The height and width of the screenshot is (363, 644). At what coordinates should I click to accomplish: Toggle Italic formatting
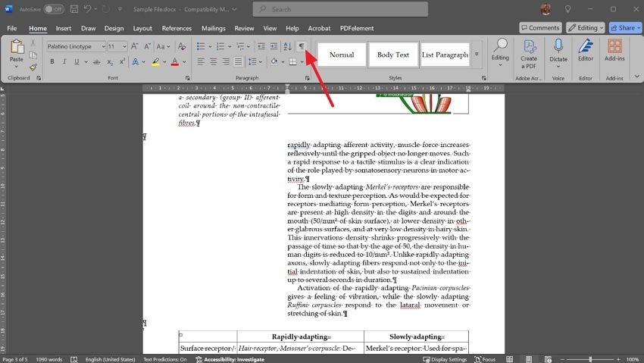[64, 62]
